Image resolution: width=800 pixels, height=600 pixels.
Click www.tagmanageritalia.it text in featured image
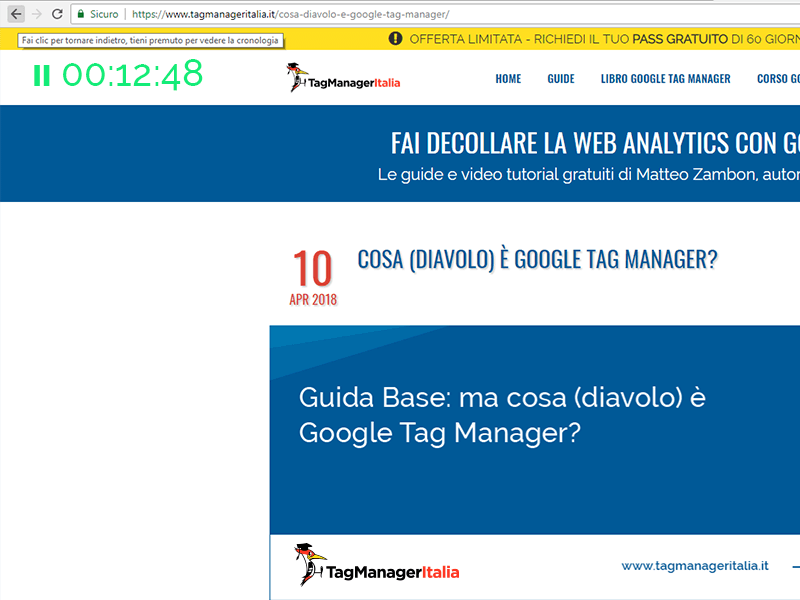(695, 566)
